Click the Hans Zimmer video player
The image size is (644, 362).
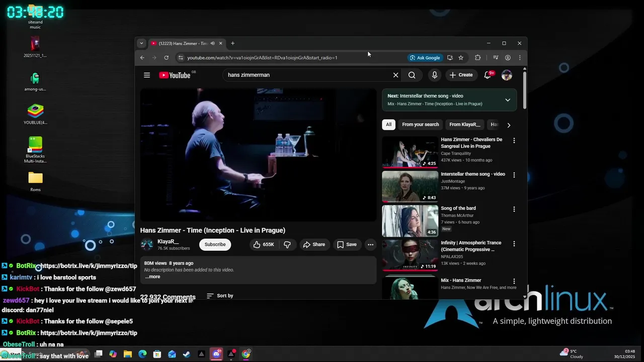(x=258, y=155)
